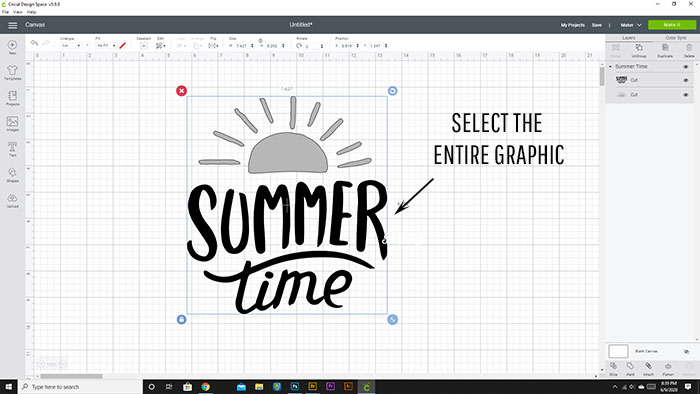Open the Shapes tool
Screen dimensions: 700x394
(x=12, y=175)
